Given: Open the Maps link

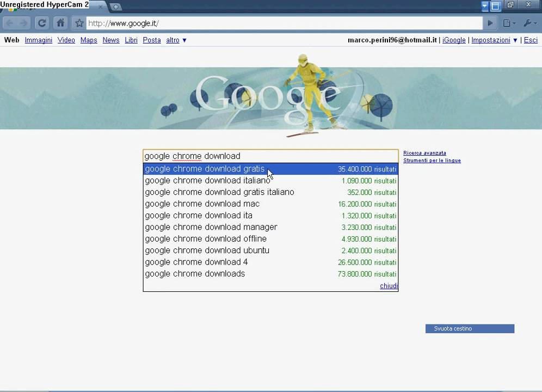Looking at the screenshot, I should 89,40.
